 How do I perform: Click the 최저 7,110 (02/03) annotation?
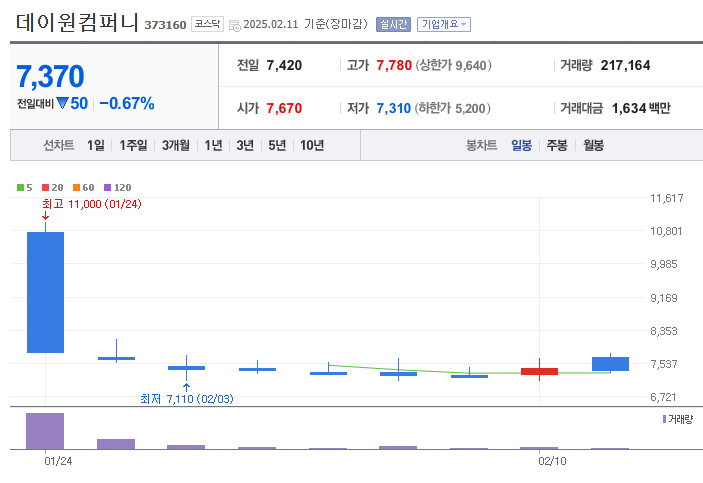(x=187, y=399)
